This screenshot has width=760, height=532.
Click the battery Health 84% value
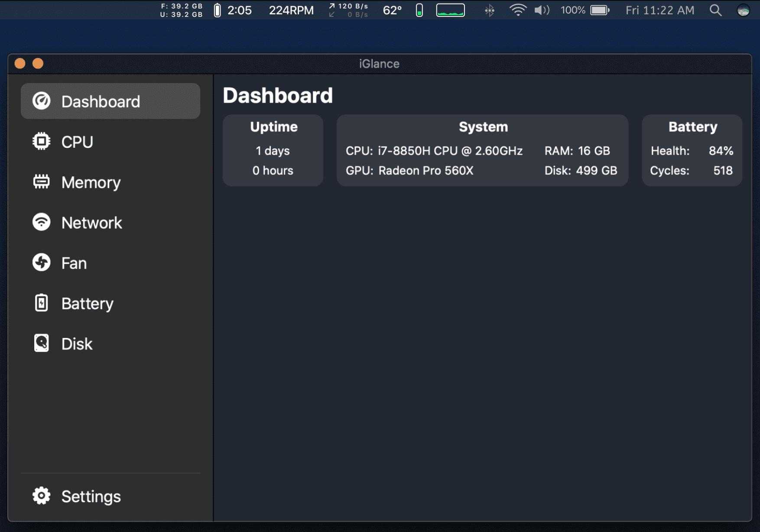click(x=721, y=151)
